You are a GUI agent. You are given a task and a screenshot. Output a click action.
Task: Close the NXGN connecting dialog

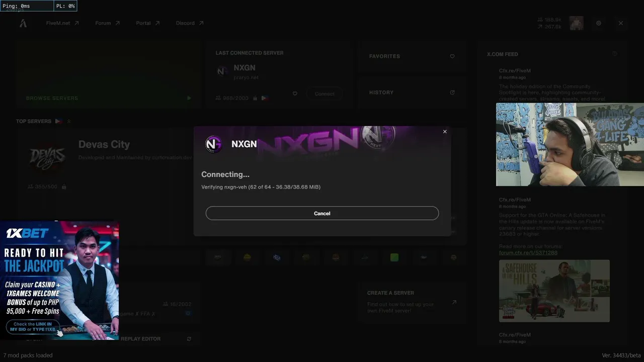pos(445,132)
